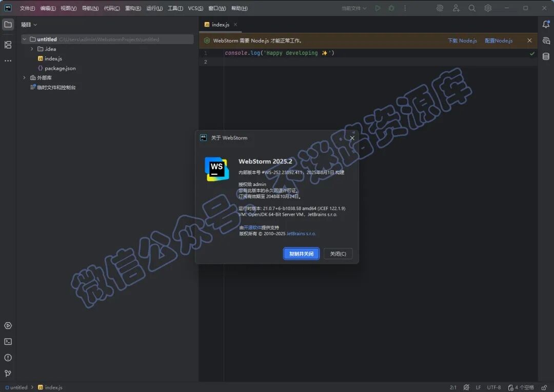554x392 pixels.
Task: Click the WebStorm 2025.2 title text
Action: 265,161
